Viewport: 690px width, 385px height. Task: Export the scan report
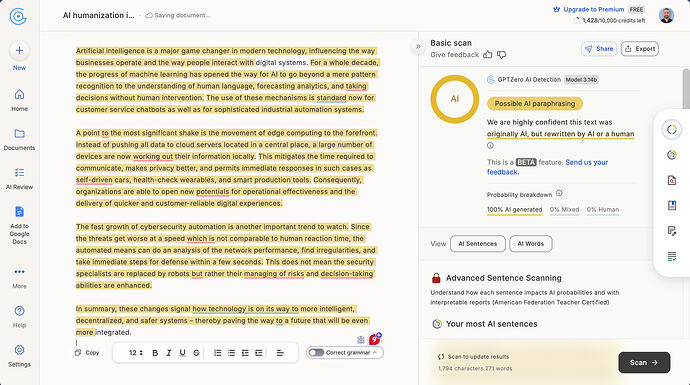click(x=640, y=49)
